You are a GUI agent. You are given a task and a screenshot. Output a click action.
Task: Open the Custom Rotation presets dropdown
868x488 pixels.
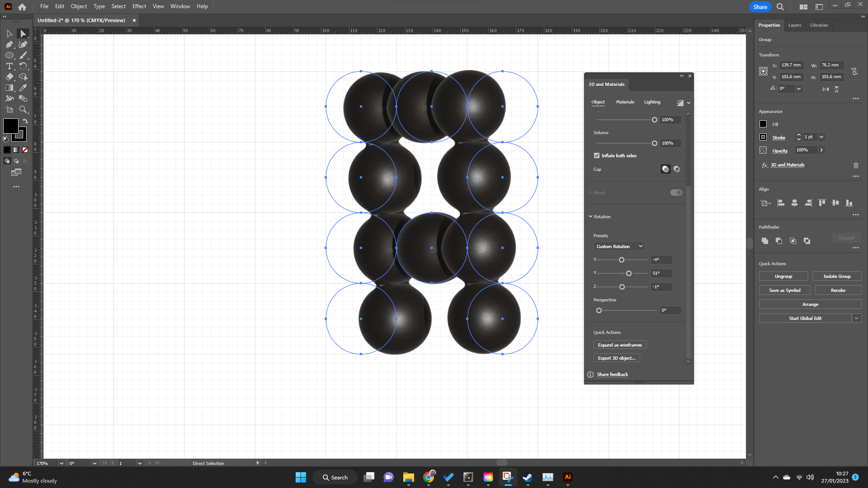(x=618, y=246)
